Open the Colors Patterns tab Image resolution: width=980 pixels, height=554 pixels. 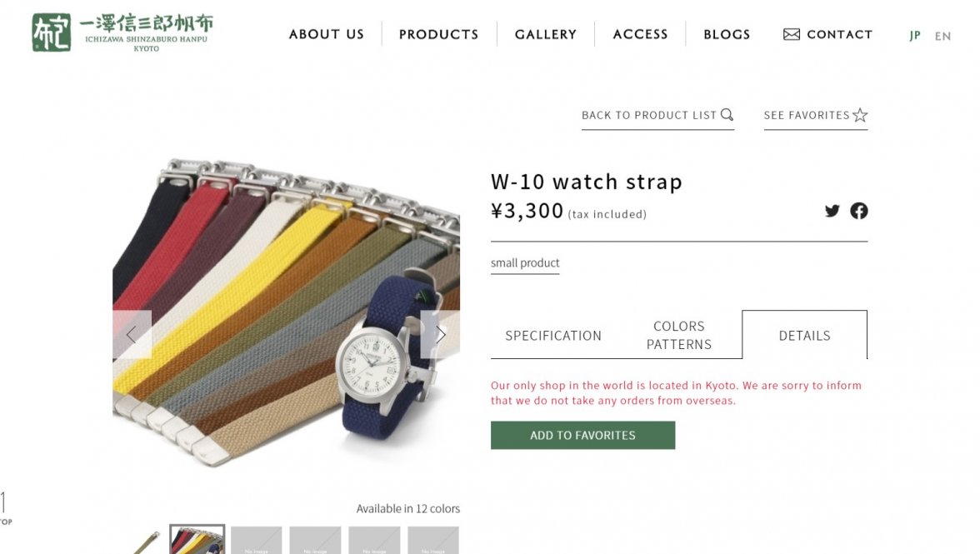[679, 335]
